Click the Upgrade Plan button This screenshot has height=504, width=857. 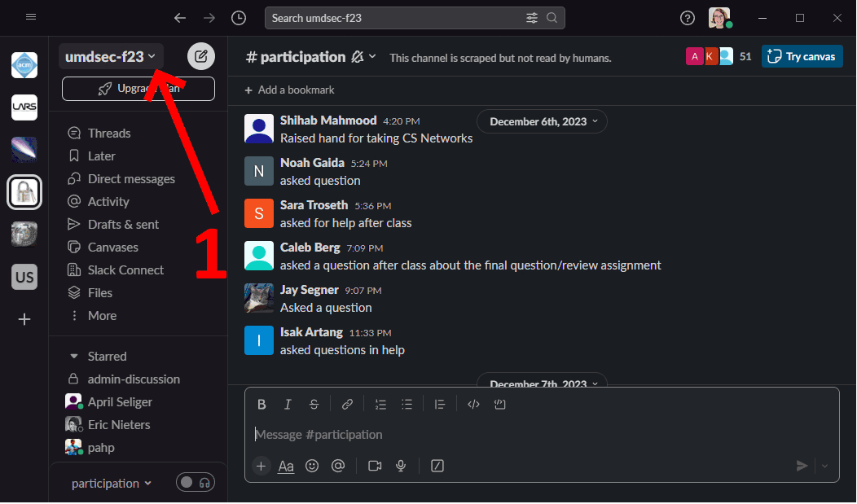coord(138,89)
